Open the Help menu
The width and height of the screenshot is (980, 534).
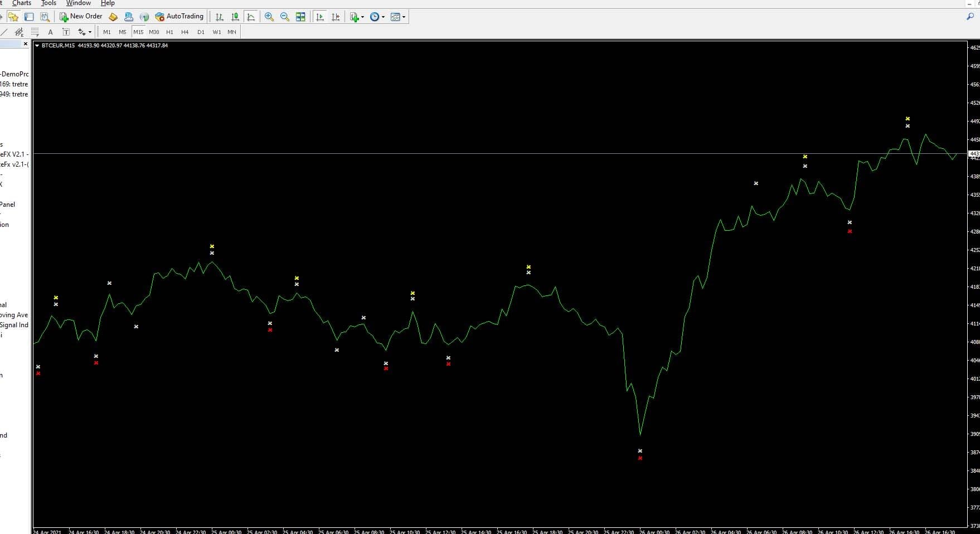click(x=108, y=3)
